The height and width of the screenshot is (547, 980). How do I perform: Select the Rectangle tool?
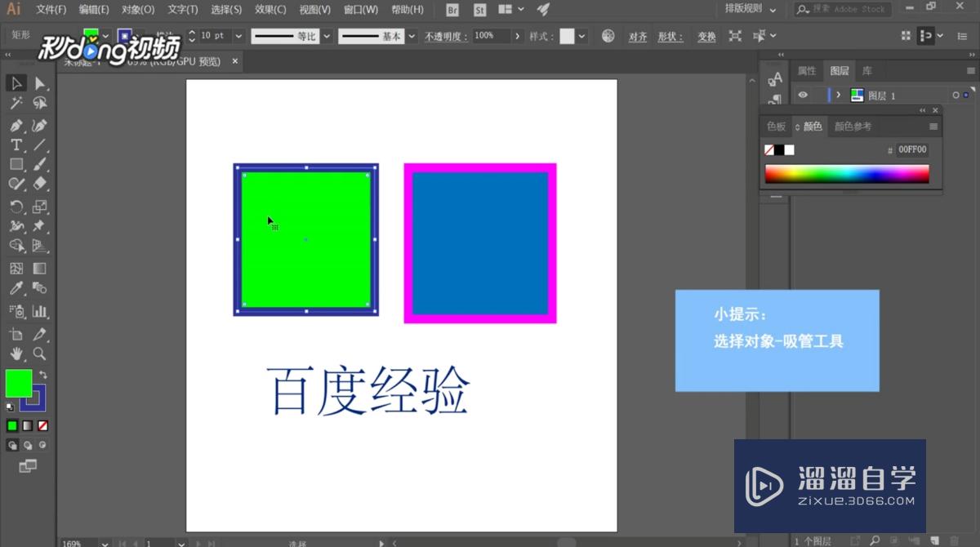pyautogui.click(x=16, y=165)
